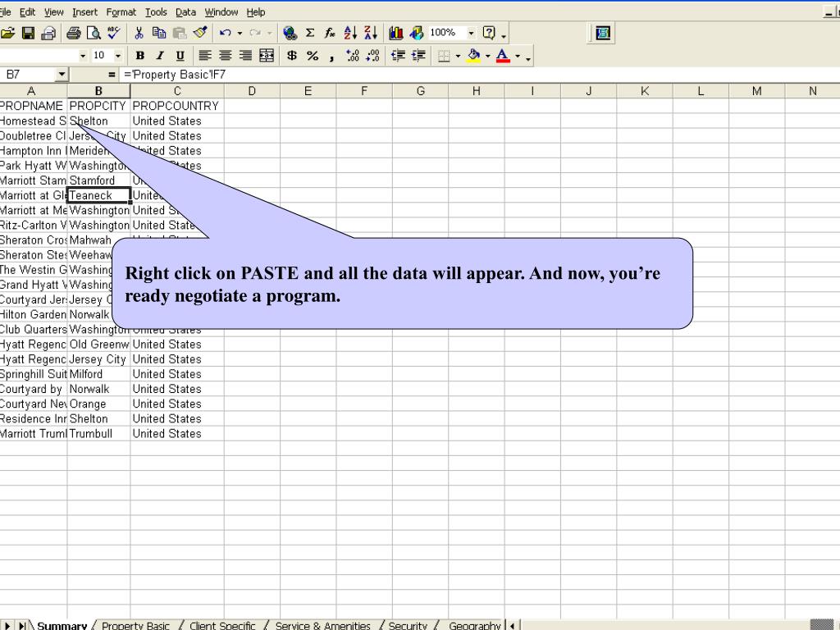Apply Borders button
The image size is (840, 630).
(444, 55)
